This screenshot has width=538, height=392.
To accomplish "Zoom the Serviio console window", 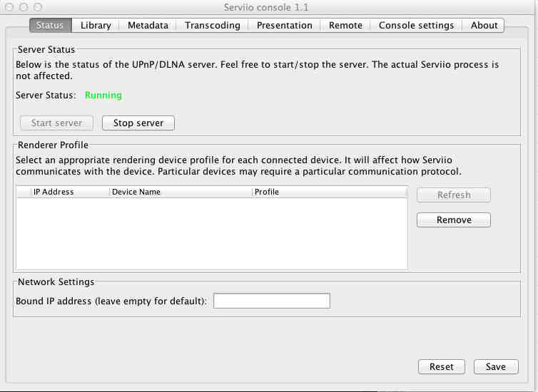I will [x=38, y=7].
